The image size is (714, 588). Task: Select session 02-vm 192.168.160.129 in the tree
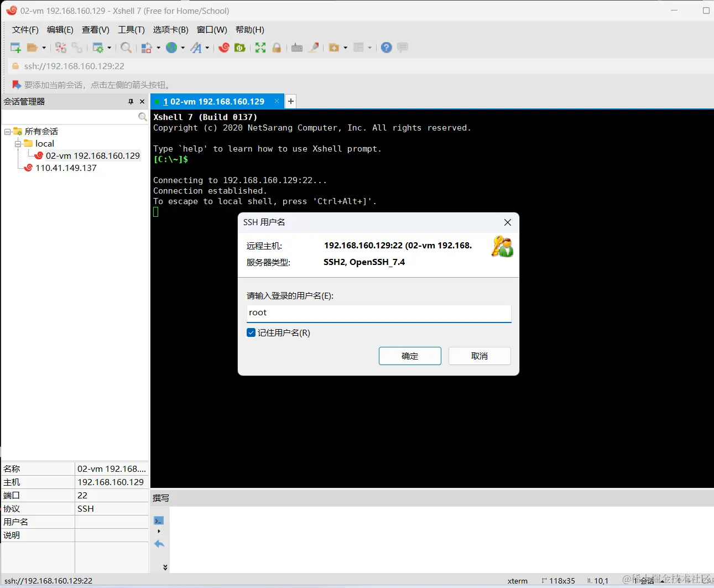pos(93,156)
